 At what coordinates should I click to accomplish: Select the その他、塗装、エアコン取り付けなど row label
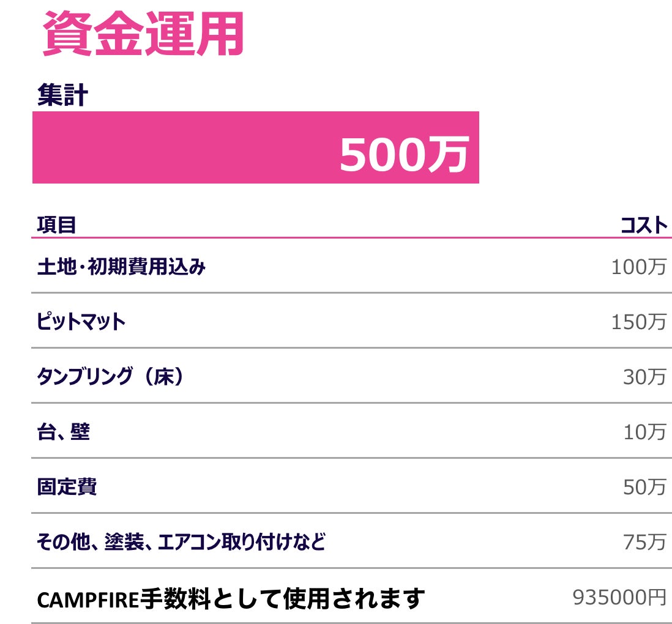(181, 542)
